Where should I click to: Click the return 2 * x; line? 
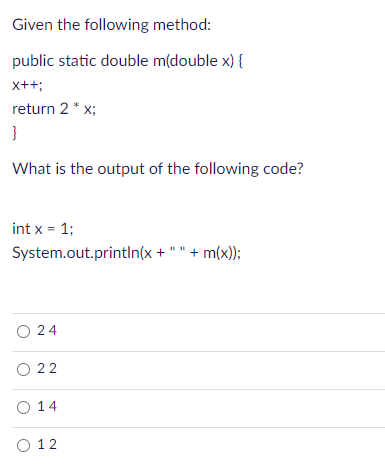pyautogui.click(x=54, y=109)
